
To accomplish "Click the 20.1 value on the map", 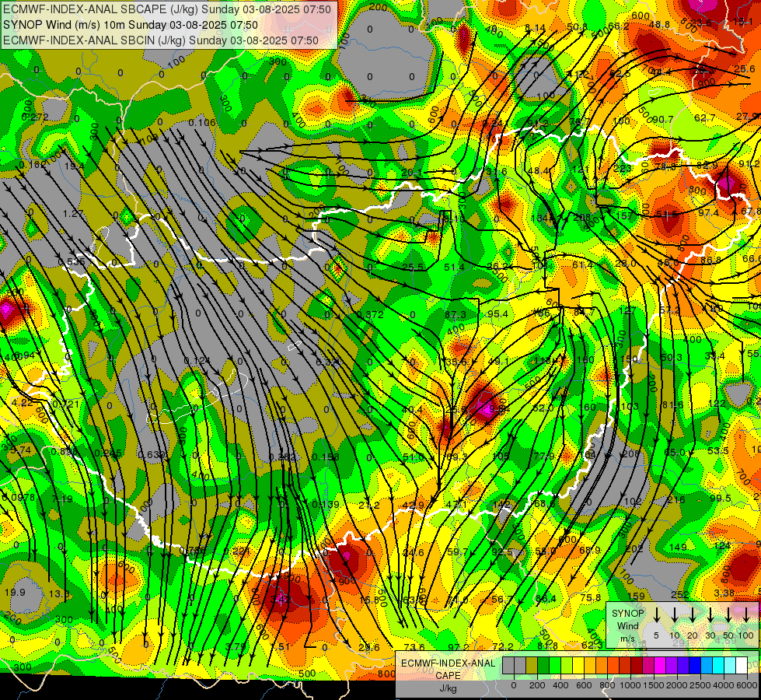I will [411, 173].
